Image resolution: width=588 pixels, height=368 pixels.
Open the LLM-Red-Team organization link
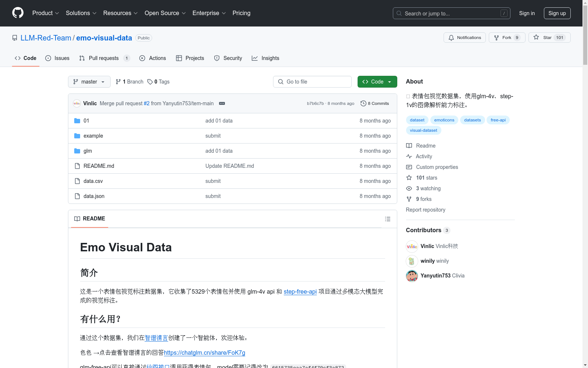(46, 38)
